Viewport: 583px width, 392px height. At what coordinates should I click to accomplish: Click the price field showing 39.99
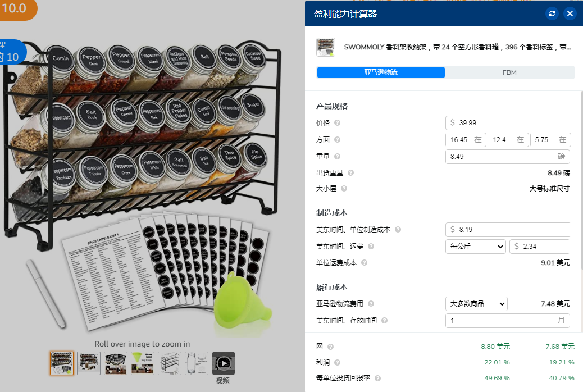pos(508,123)
